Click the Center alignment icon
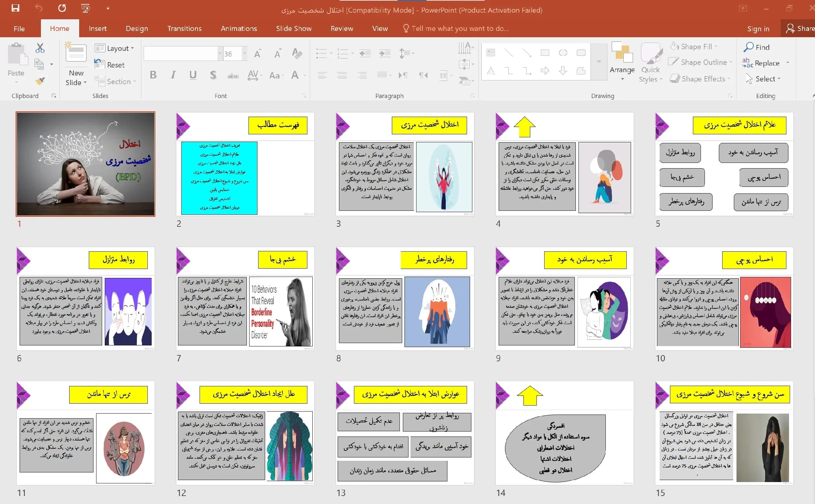This screenshot has width=815, height=504. (x=342, y=75)
